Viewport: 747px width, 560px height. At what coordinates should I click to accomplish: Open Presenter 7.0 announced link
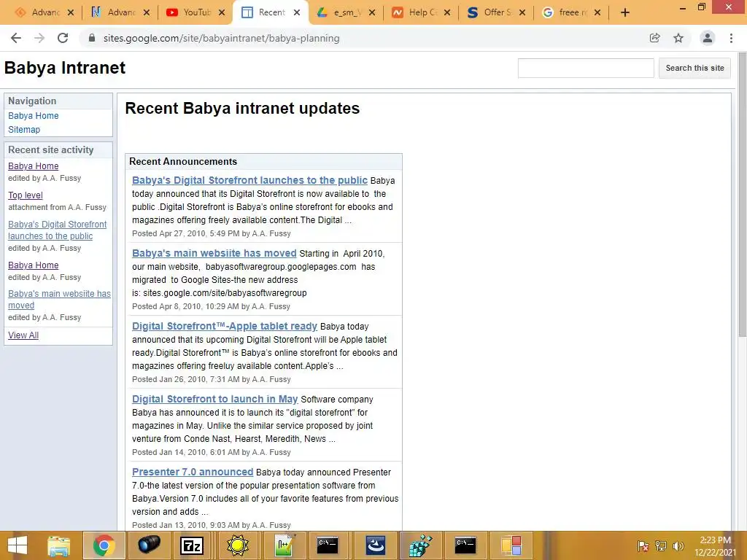[193, 472]
